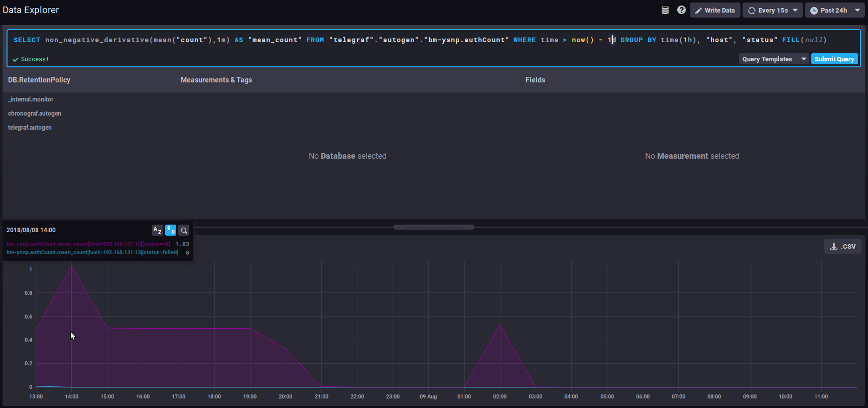Open the Past 24h time range dropdown
Viewport: 868px width, 408px height.
[834, 10]
